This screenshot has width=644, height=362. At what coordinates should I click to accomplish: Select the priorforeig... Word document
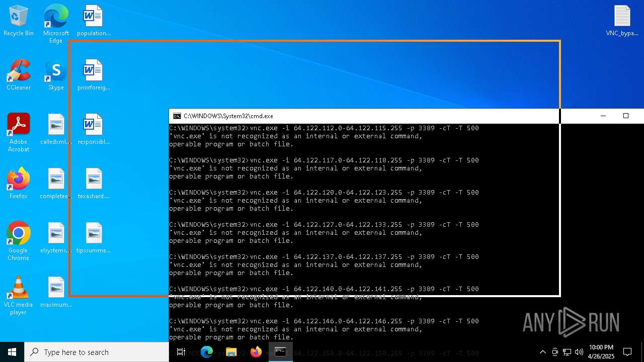[94, 75]
